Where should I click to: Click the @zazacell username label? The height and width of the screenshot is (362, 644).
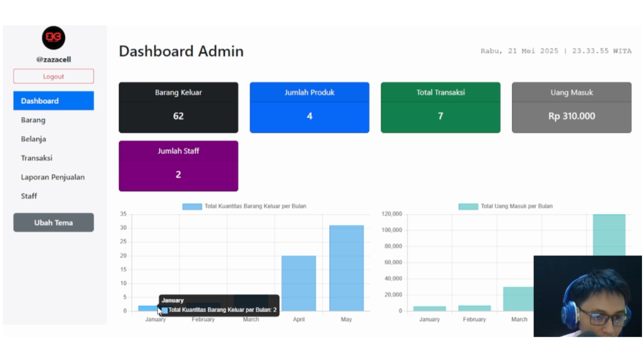(53, 59)
